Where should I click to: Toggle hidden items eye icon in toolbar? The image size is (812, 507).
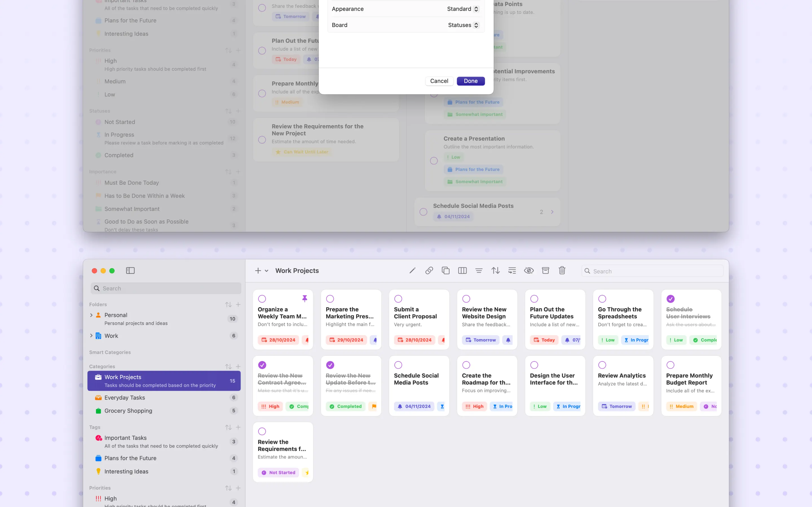[x=529, y=271]
